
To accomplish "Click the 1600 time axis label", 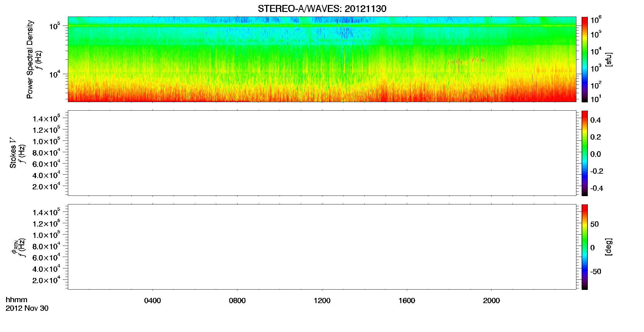I will point(407,301).
